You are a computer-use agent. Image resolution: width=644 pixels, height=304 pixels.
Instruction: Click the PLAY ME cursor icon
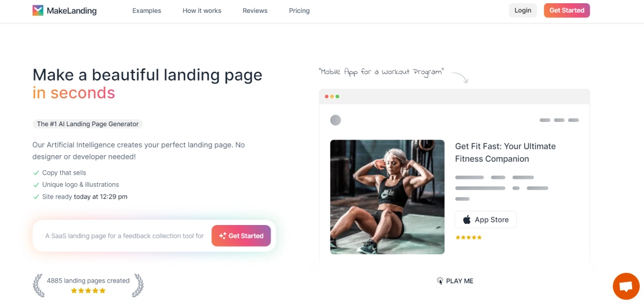[x=440, y=281]
